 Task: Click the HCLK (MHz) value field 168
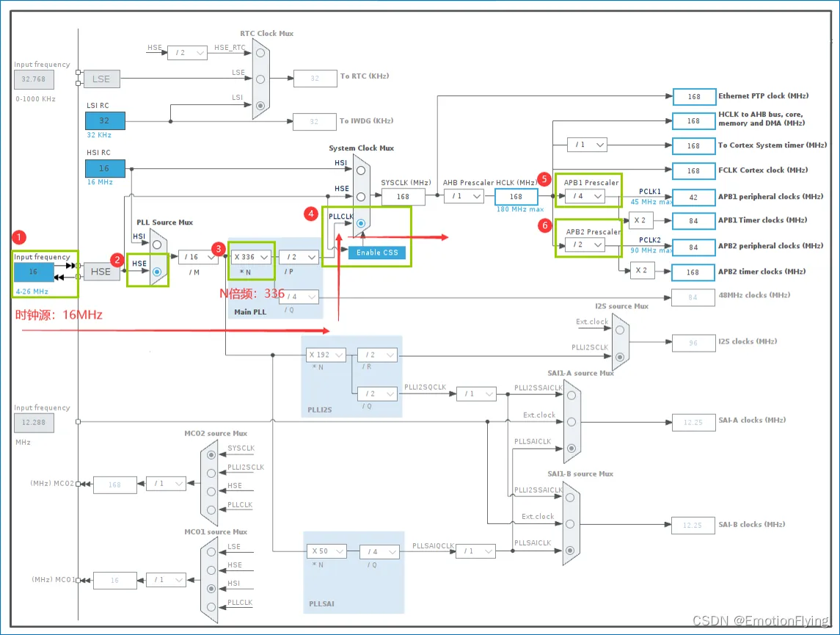(516, 197)
